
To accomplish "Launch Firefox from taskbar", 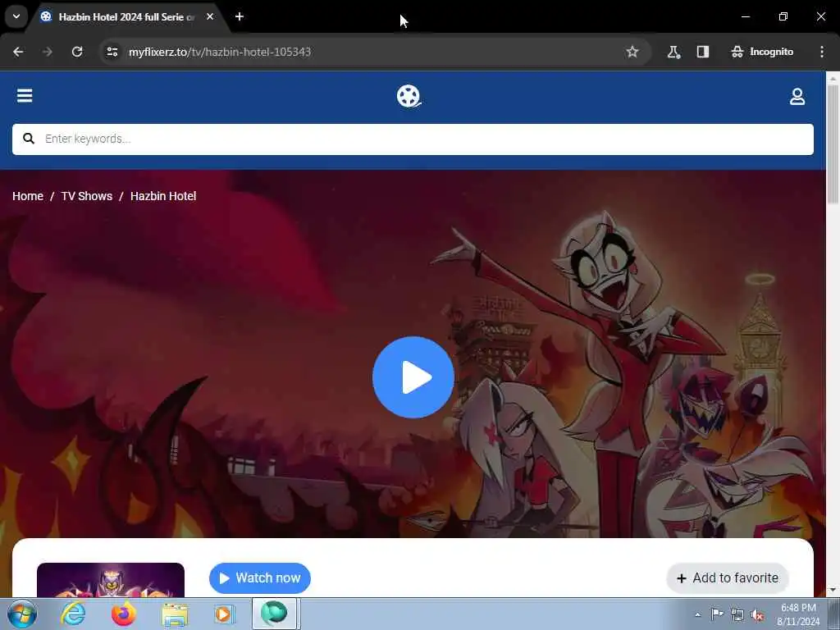I will [124, 614].
